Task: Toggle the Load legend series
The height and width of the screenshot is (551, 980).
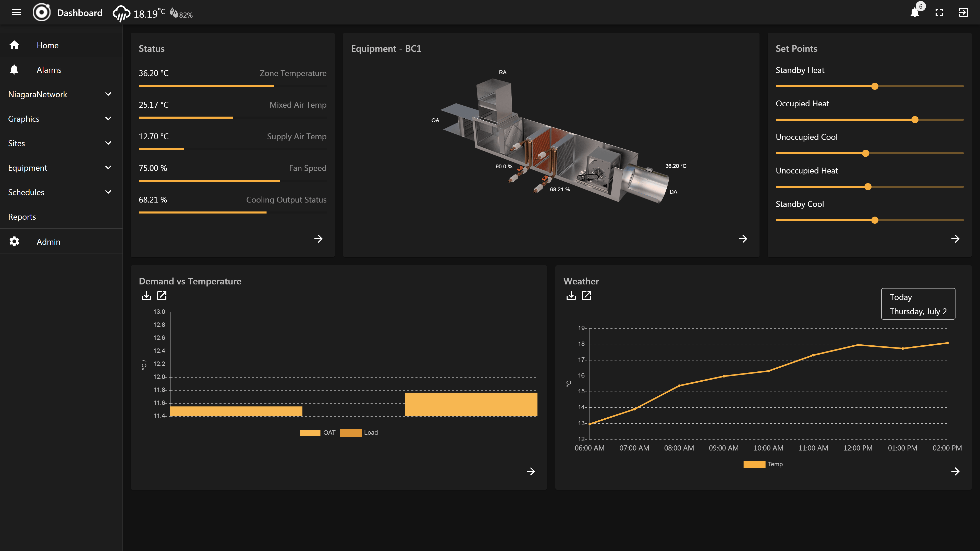Action: point(359,433)
